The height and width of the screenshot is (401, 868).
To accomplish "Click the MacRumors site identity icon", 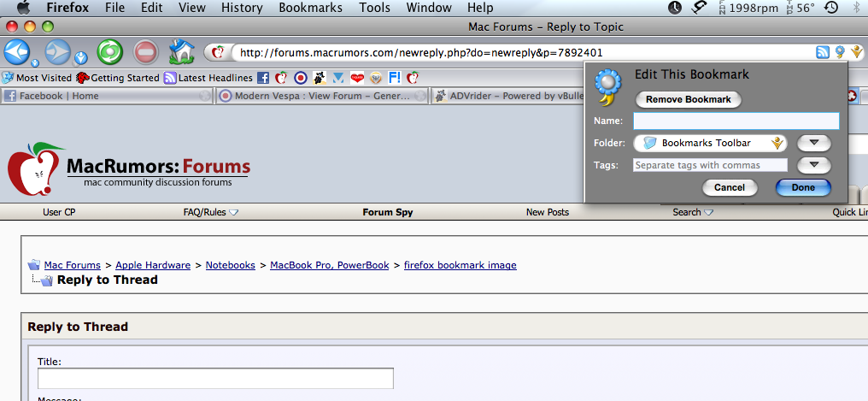I will (x=219, y=53).
